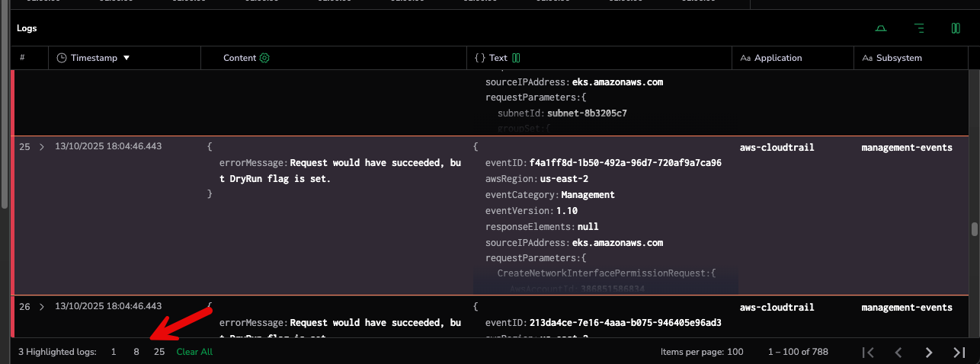Image resolution: width=980 pixels, height=364 pixels.
Task: Open Content column settings gear
Action: coord(264,58)
